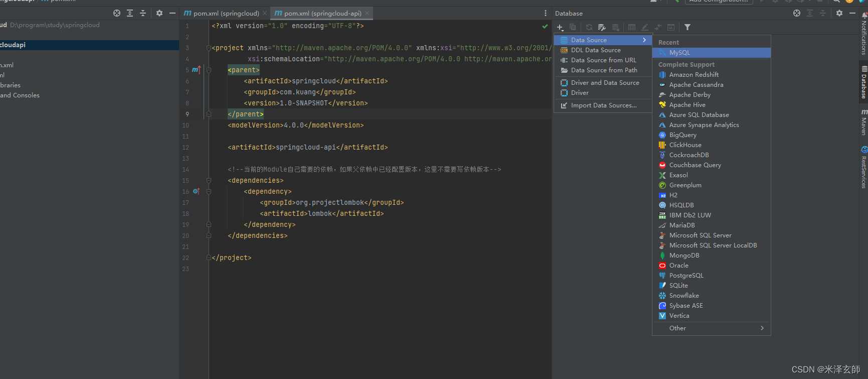Open the RestServices side tool window

pos(863,168)
